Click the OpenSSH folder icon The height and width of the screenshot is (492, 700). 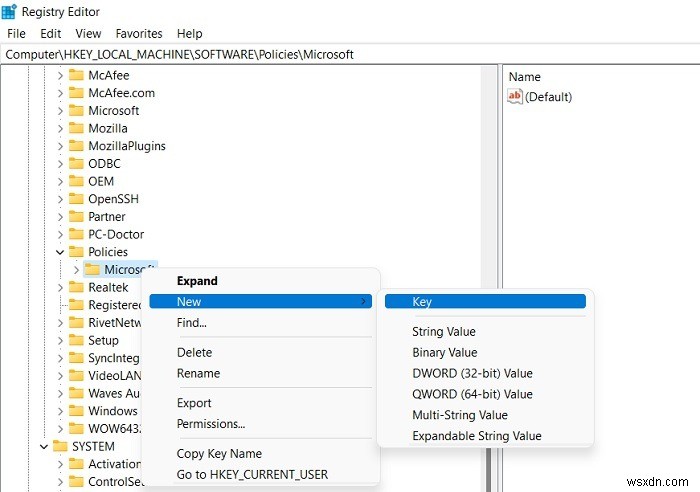pyautogui.click(x=77, y=199)
